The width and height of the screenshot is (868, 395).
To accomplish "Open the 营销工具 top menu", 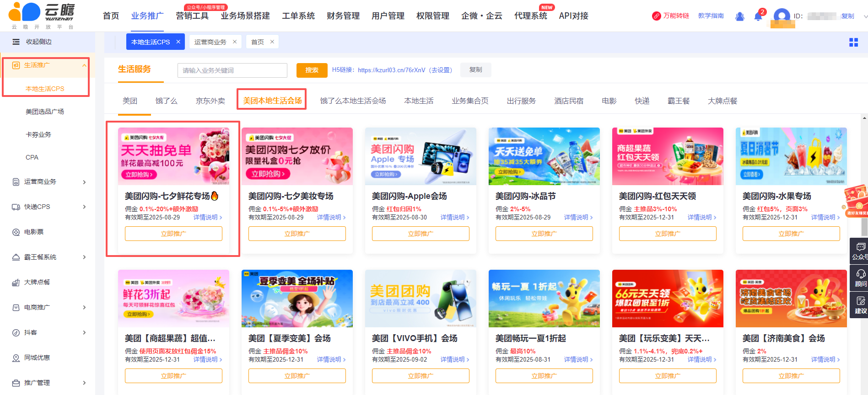I will 192,16.
